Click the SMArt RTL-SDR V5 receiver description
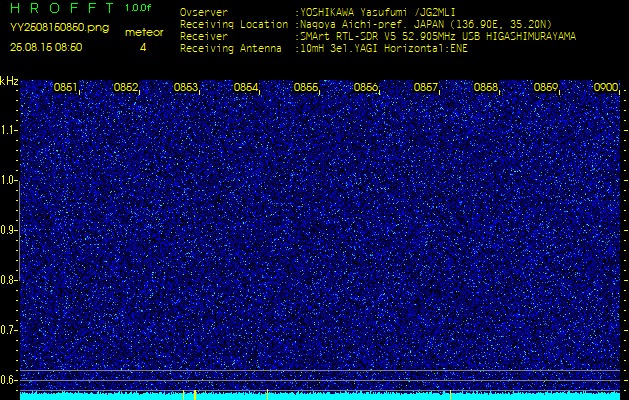 tap(436, 37)
